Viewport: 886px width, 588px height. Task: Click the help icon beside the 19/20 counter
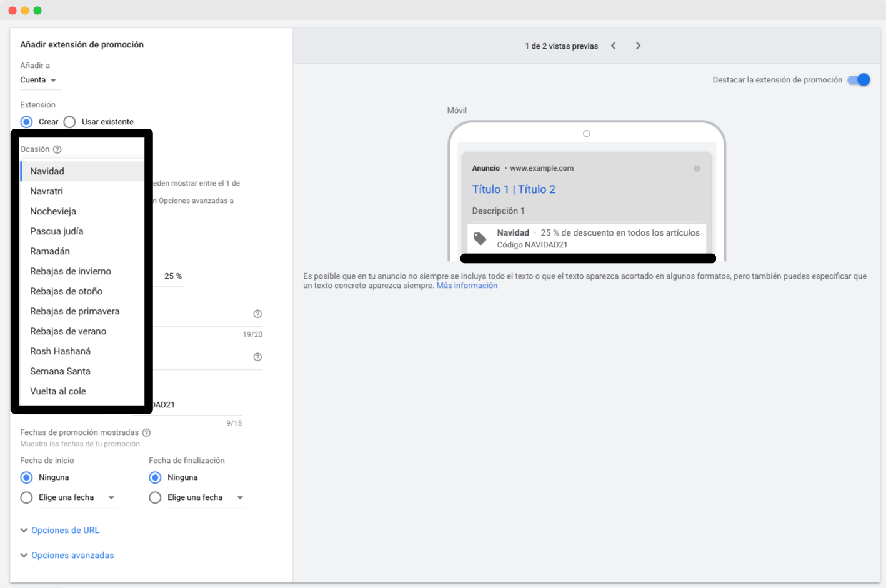(x=257, y=314)
